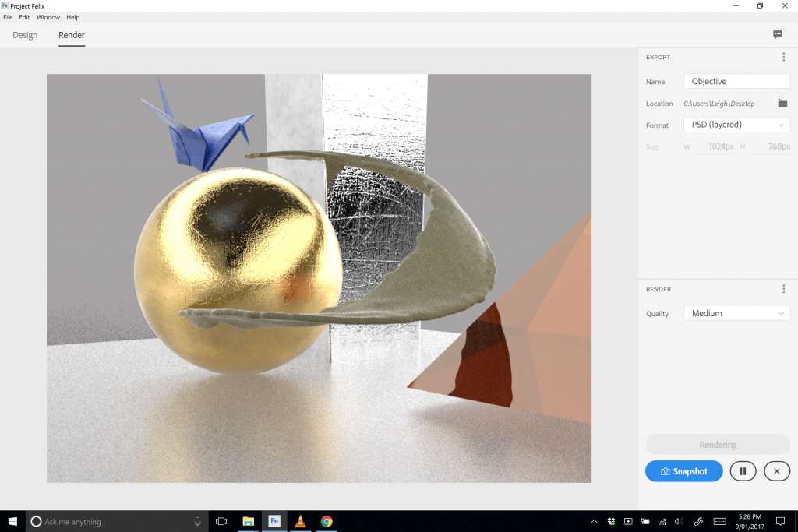
Task: Click the feedback speech bubble icon
Action: (777, 34)
